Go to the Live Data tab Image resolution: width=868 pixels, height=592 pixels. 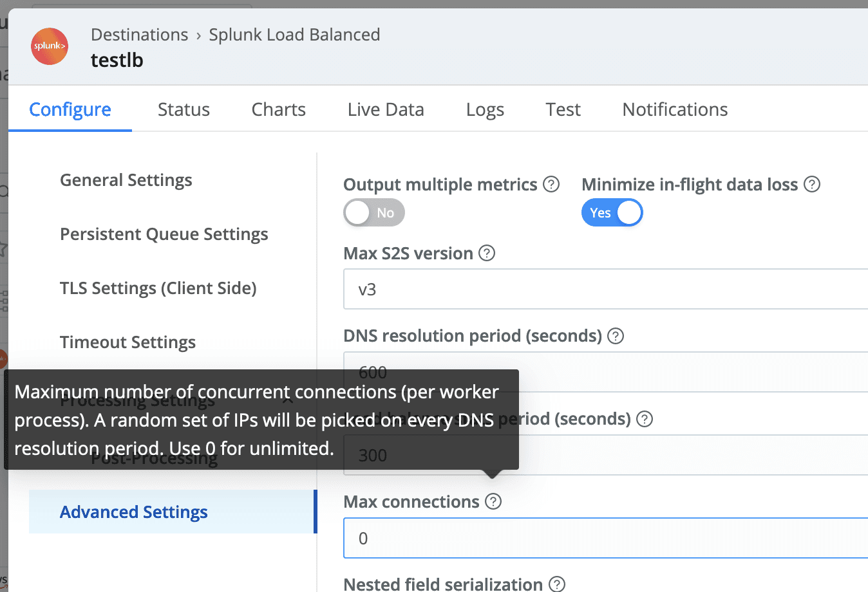[x=386, y=109]
